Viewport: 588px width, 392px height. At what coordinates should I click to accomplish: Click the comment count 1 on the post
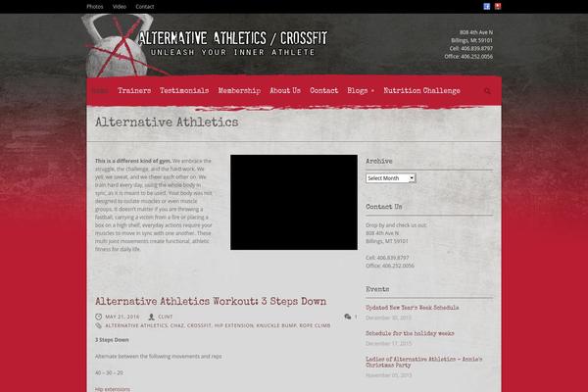[356, 317]
